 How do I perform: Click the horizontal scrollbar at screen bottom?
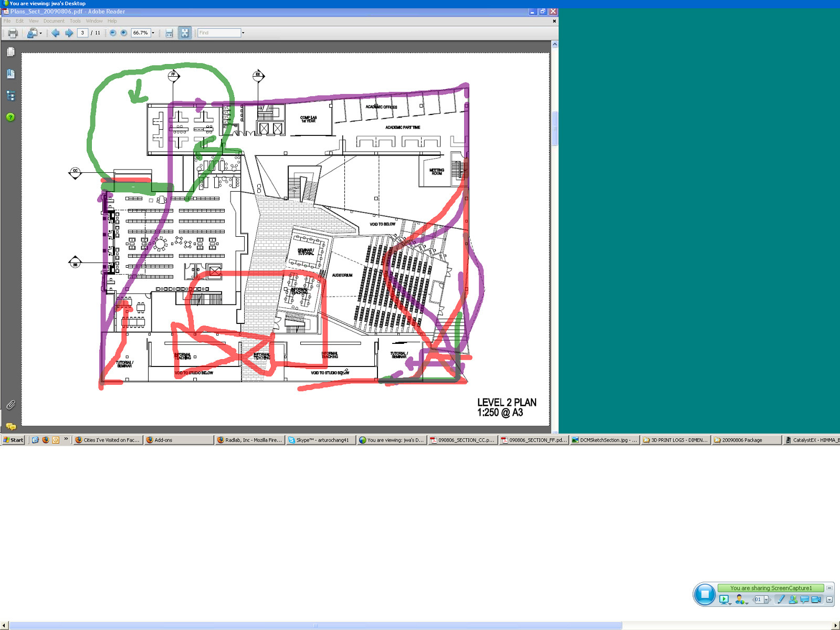tap(315, 626)
